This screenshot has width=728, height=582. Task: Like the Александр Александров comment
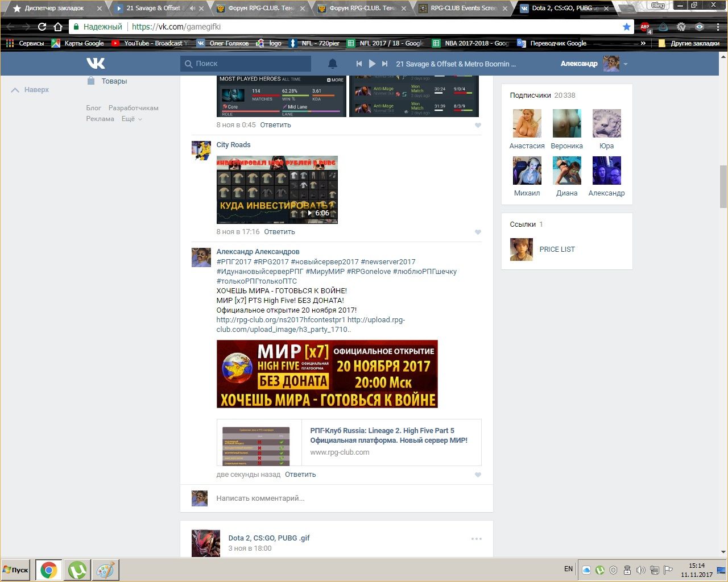[x=478, y=475]
